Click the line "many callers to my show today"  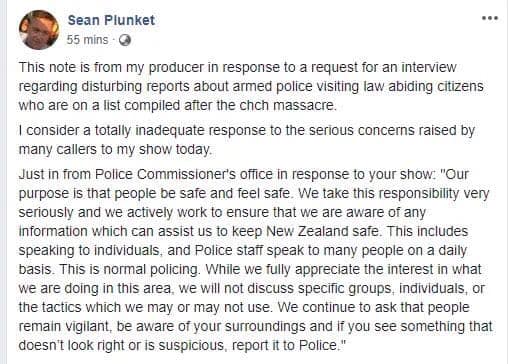[x=115, y=149]
